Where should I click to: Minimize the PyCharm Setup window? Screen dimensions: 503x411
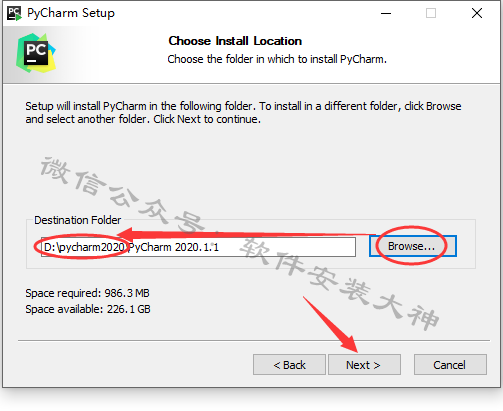pyautogui.click(x=386, y=13)
